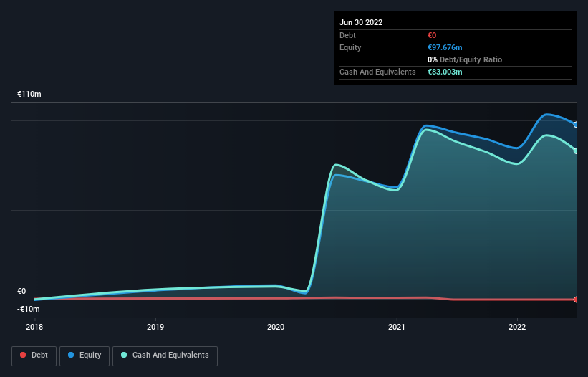
Task: Click the €110m y-axis label
Action: 29,94
